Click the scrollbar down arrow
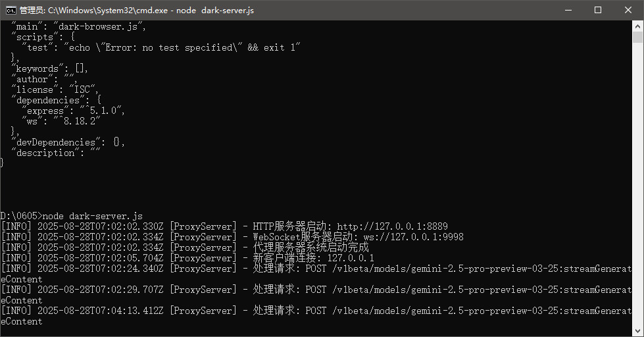The width and height of the screenshot is (644, 337). coord(638,331)
